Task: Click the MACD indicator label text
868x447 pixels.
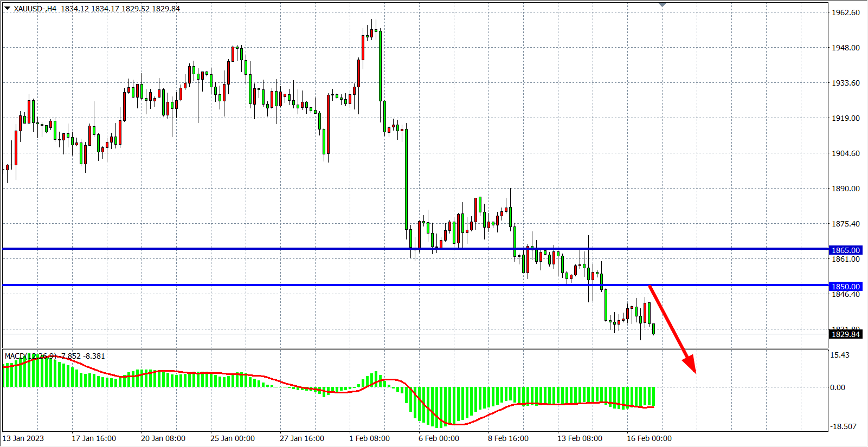Action: [x=54, y=356]
